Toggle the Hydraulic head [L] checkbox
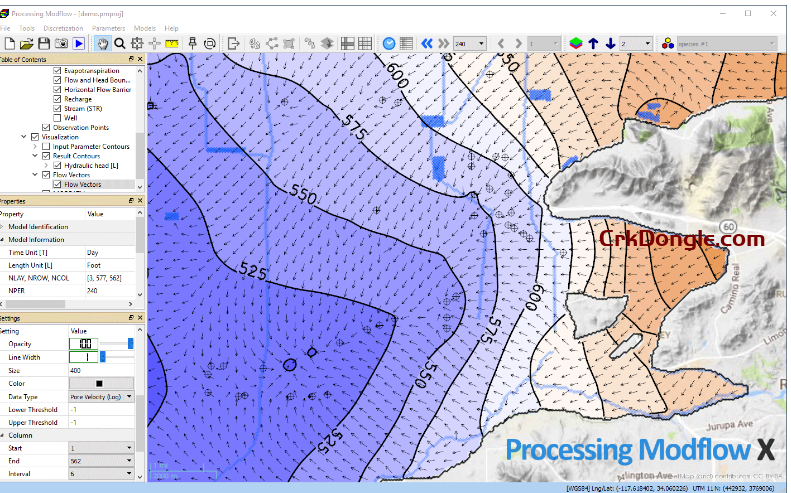This screenshot has height=493, width=791. (58, 166)
